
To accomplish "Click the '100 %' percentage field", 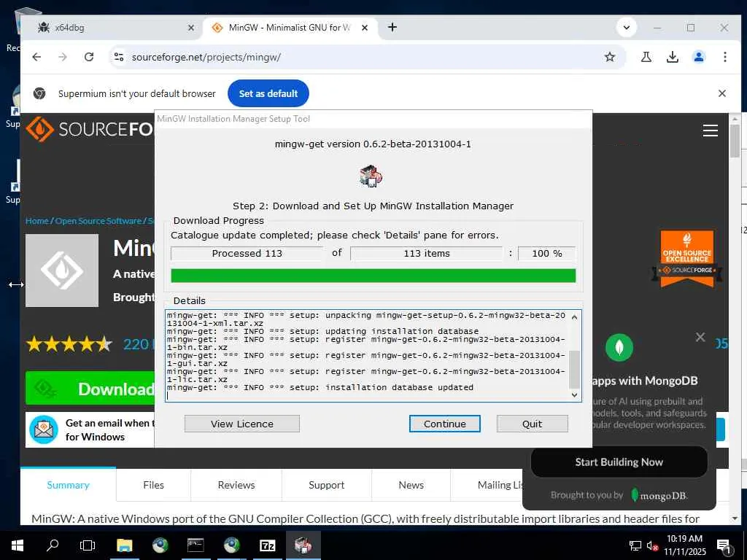I will coord(547,253).
